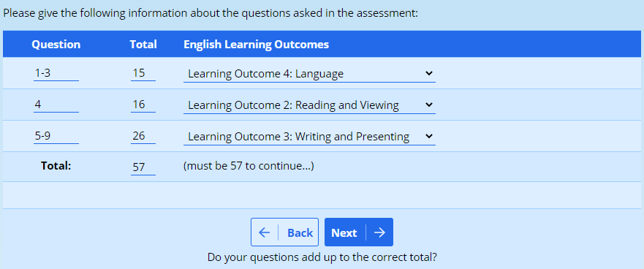This screenshot has width=644, height=269.
Task: Click the left arrow icon on Back
Action: point(265,232)
